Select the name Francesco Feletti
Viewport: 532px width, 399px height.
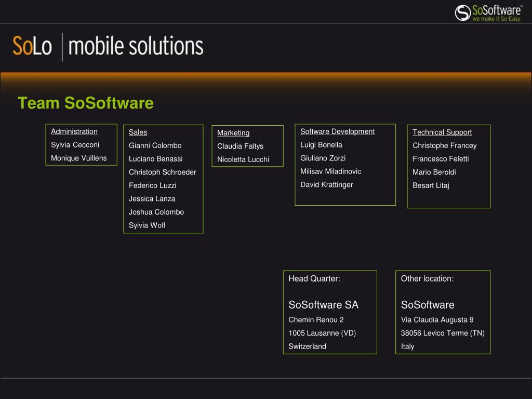[441, 159]
